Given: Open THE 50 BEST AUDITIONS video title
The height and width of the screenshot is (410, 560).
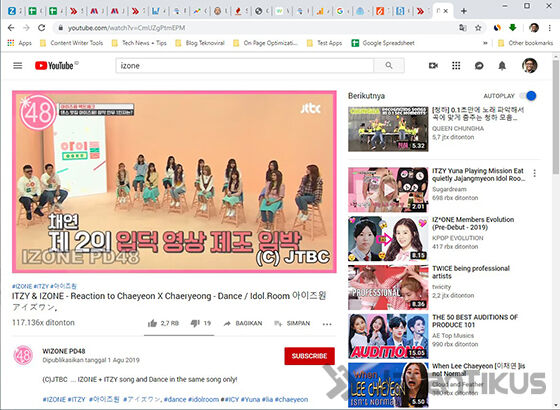Looking at the screenshot, I should [x=475, y=321].
